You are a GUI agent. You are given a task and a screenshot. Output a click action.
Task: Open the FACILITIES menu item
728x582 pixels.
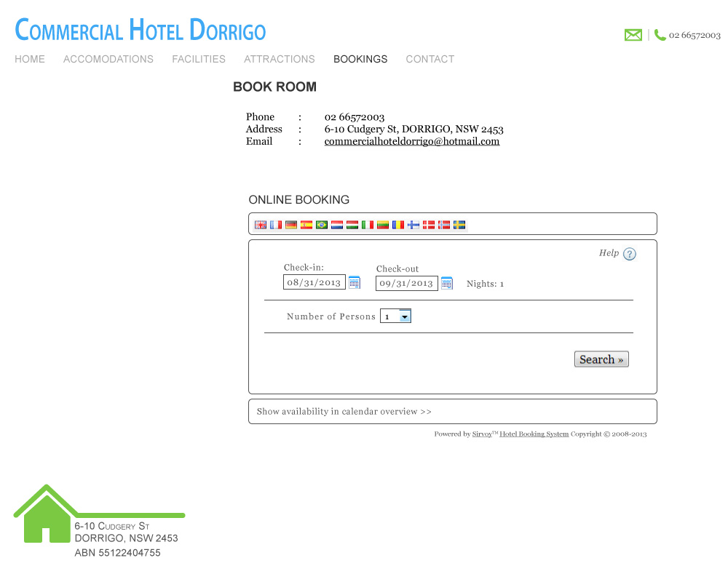(199, 59)
